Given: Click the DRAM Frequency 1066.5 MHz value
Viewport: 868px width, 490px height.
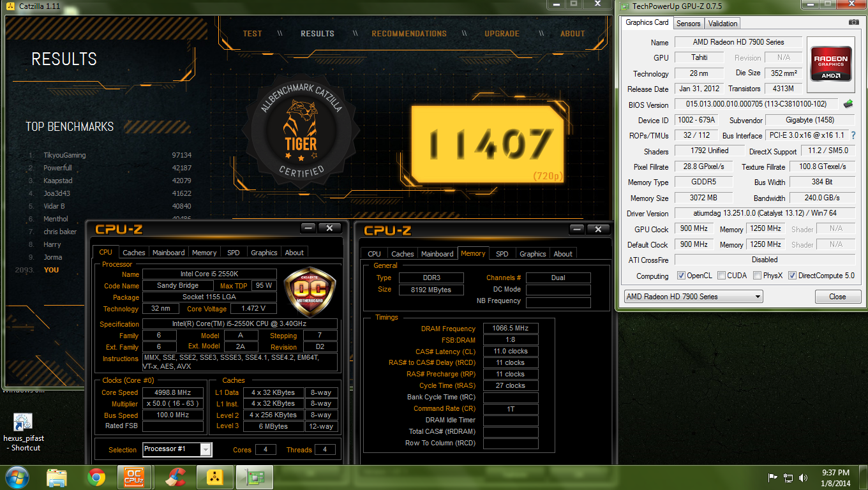Looking at the screenshot, I should 511,329.
